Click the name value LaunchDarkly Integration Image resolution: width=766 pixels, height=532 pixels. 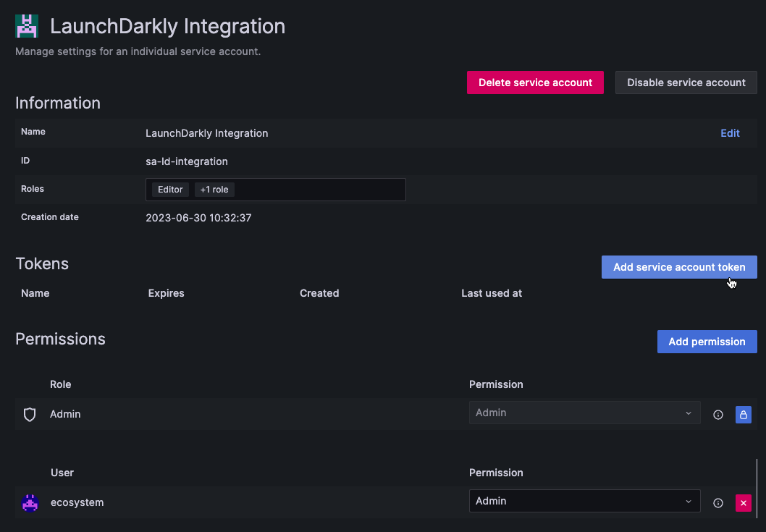pos(206,133)
